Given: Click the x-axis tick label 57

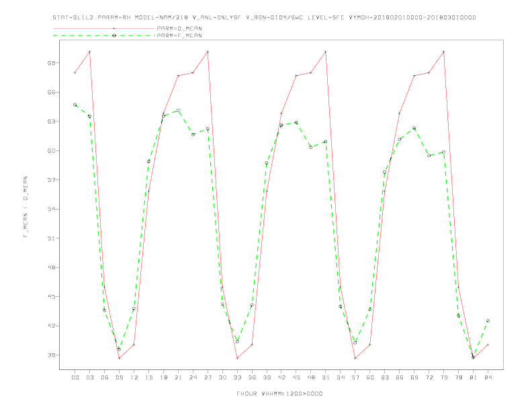Looking at the screenshot, I should [x=355, y=377].
